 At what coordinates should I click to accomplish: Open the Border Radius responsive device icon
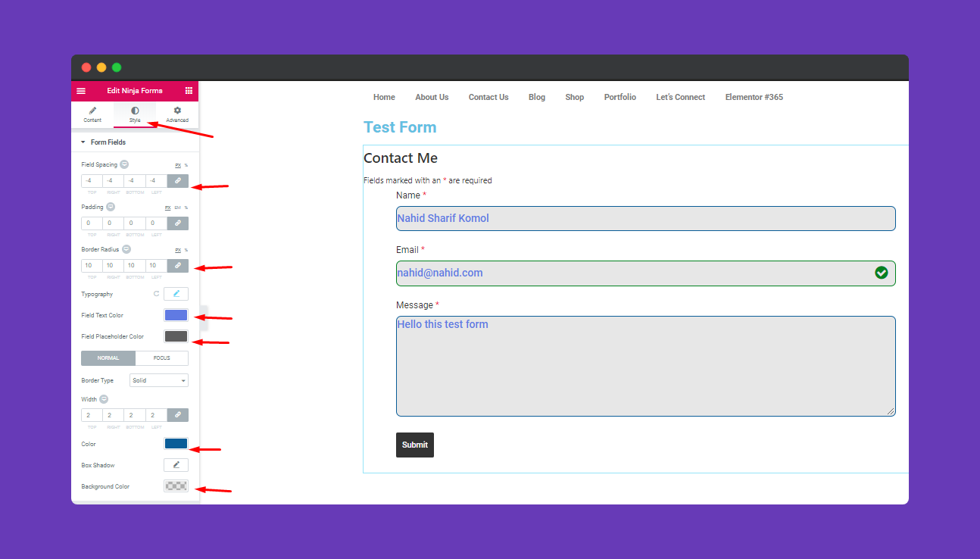(x=126, y=249)
